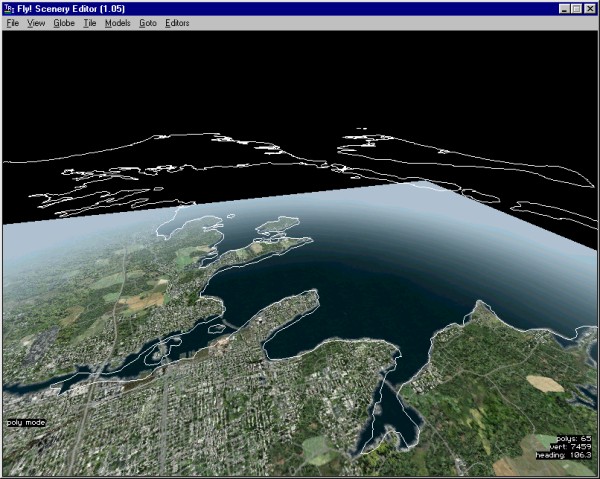
Task: Click the Fly! Scenery Editor title bar icon
Action: (x=9, y=8)
